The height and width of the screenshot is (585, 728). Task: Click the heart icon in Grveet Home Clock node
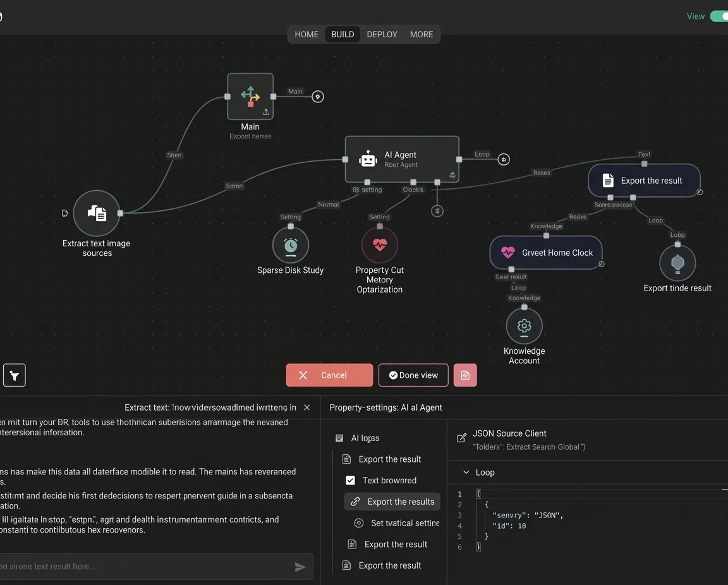508,252
